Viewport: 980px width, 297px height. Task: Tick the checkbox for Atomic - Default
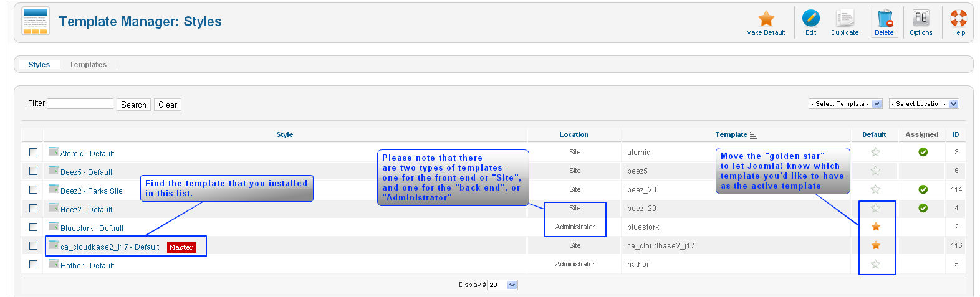(x=33, y=152)
